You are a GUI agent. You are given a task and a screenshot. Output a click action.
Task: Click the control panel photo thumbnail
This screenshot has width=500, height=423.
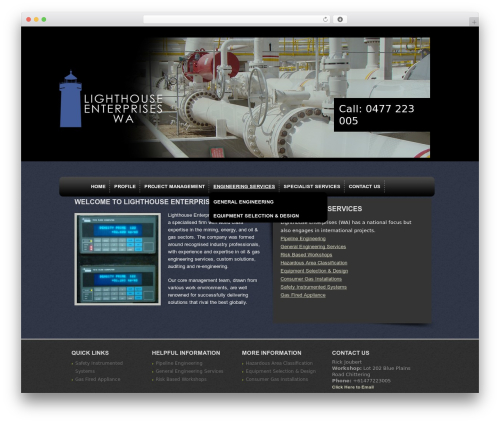(118, 259)
